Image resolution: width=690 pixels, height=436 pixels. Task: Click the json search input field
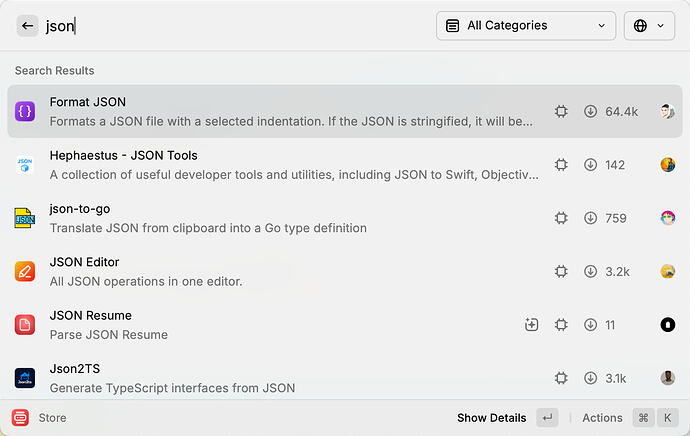click(238, 26)
